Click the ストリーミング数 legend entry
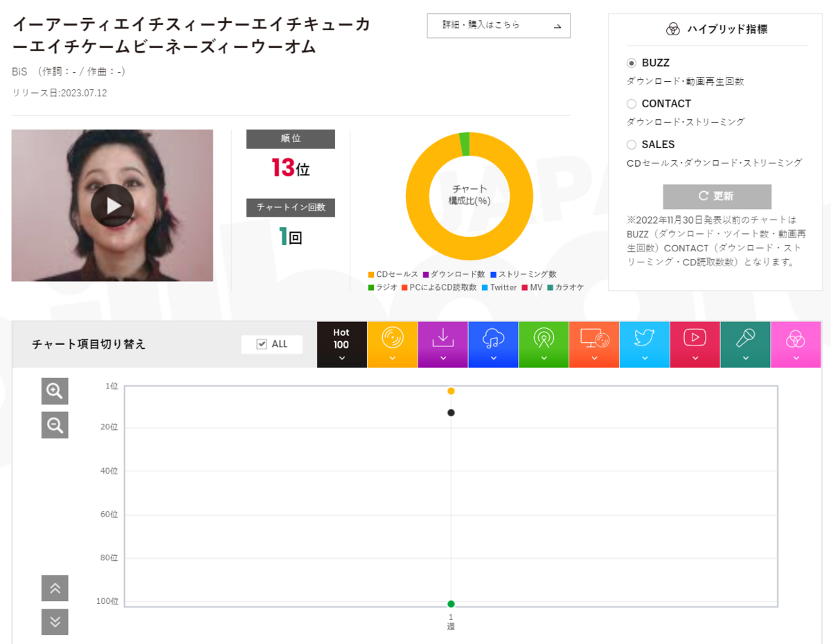The image size is (831, 644). [x=523, y=274]
